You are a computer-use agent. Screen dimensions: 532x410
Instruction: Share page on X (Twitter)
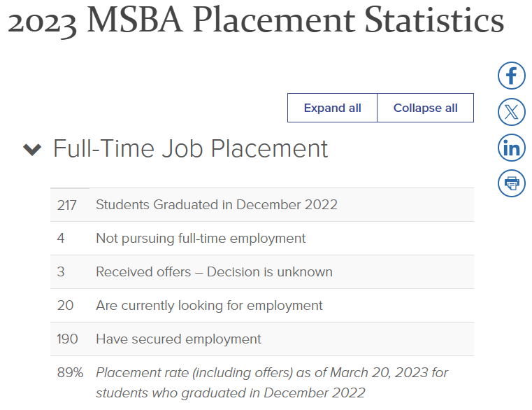point(511,112)
